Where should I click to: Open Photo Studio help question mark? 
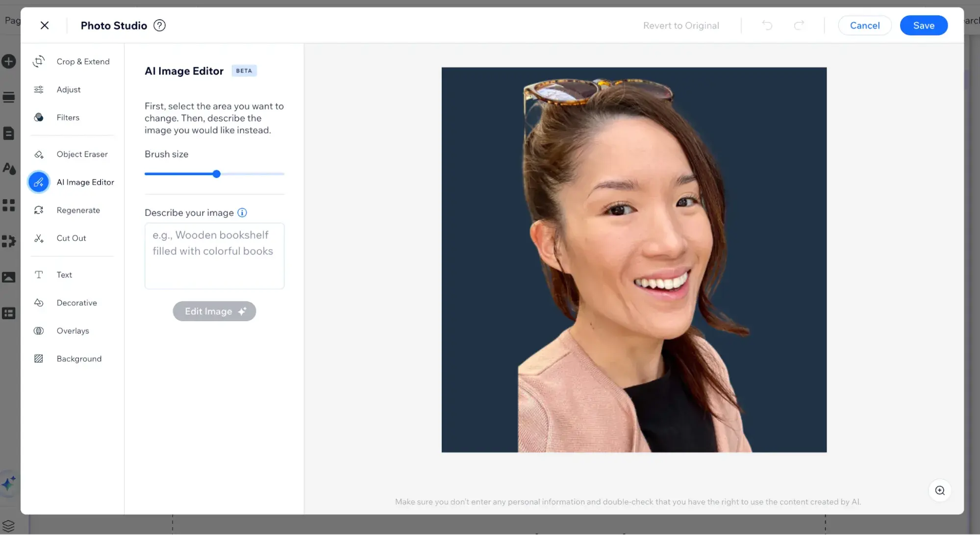(159, 25)
